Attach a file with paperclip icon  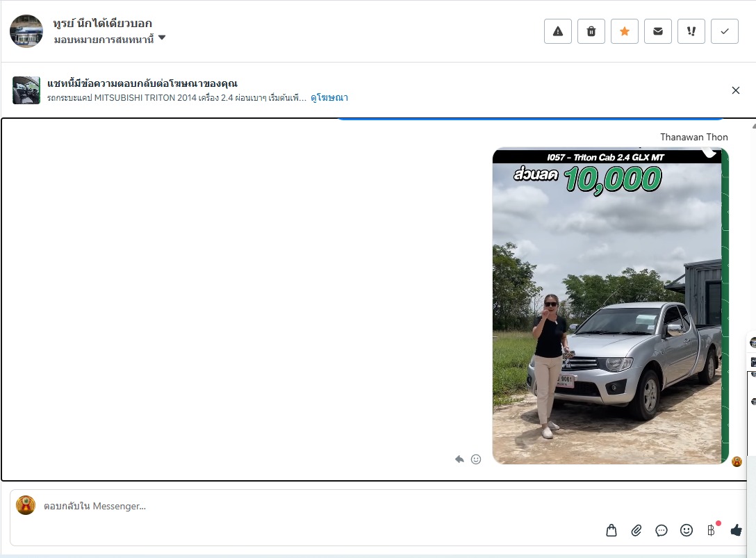click(x=636, y=530)
